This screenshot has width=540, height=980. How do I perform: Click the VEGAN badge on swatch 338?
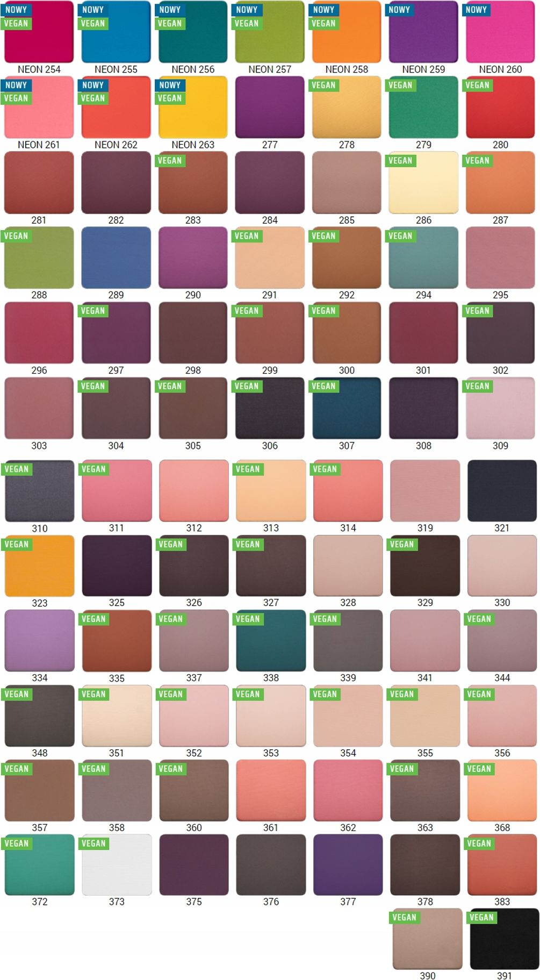click(248, 619)
